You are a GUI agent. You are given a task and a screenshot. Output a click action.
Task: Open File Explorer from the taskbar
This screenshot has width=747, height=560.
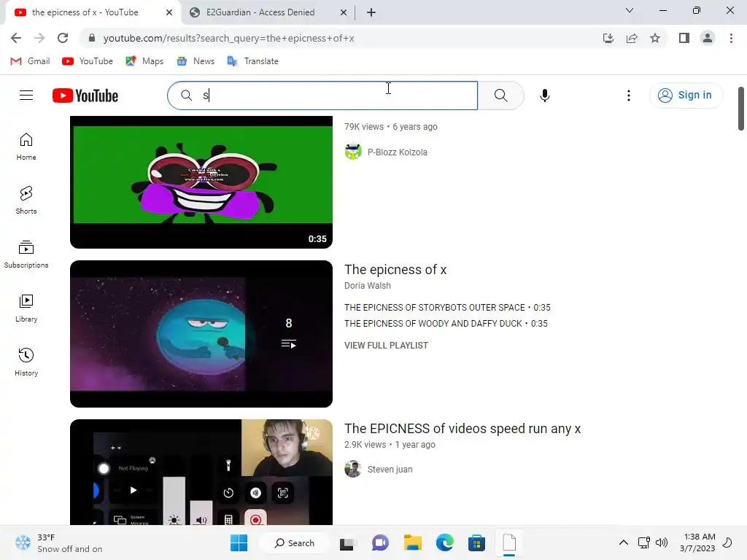[413, 542]
